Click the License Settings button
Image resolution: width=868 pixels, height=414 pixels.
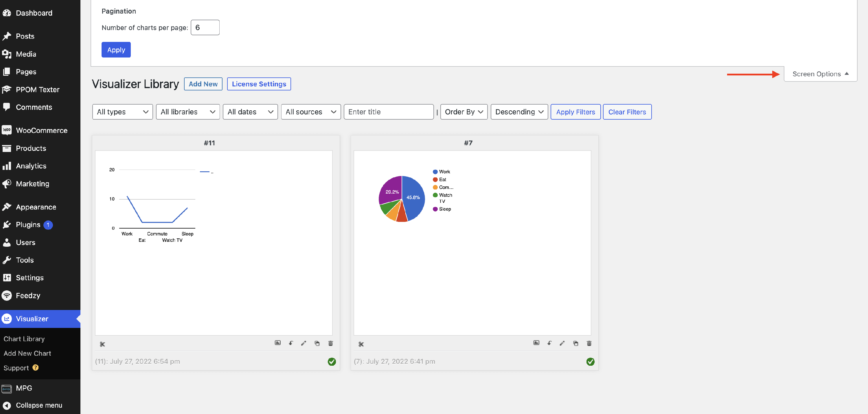click(x=259, y=84)
